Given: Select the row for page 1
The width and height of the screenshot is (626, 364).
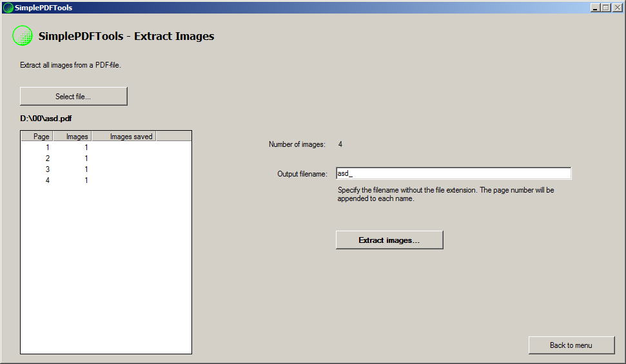Looking at the screenshot, I should [x=106, y=148].
